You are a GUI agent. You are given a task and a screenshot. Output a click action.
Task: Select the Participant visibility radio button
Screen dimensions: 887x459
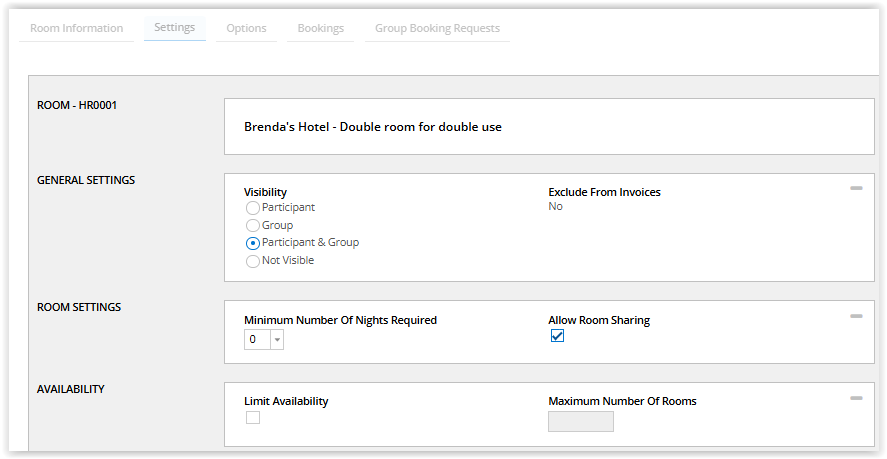coord(253,208)
